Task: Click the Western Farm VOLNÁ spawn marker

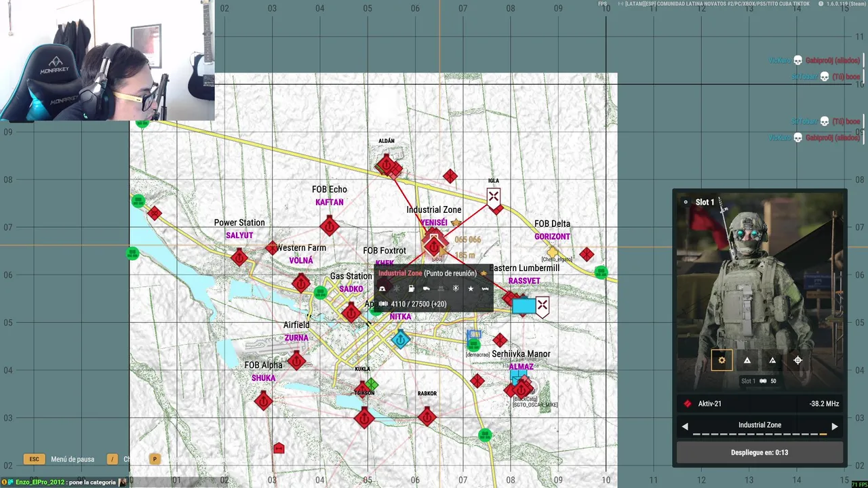Action: pyautogui.click(x=301, y=283)
